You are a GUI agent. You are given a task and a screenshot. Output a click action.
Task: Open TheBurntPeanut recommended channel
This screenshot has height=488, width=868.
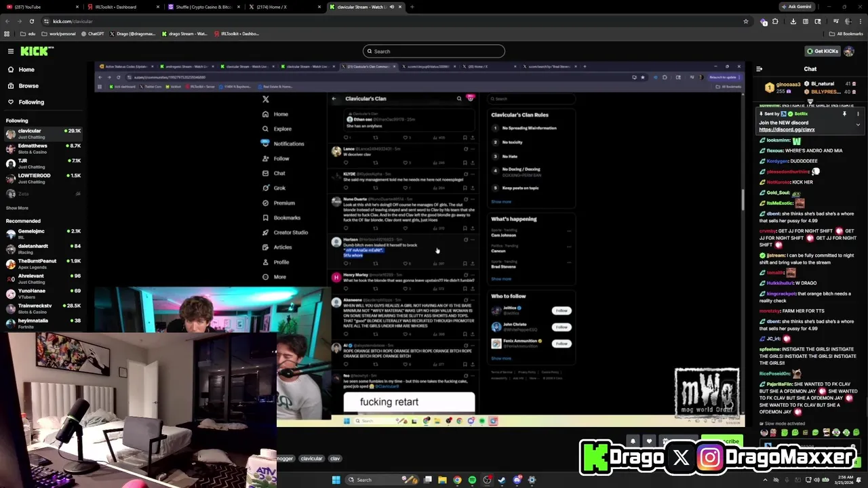[x=43, y=264]
